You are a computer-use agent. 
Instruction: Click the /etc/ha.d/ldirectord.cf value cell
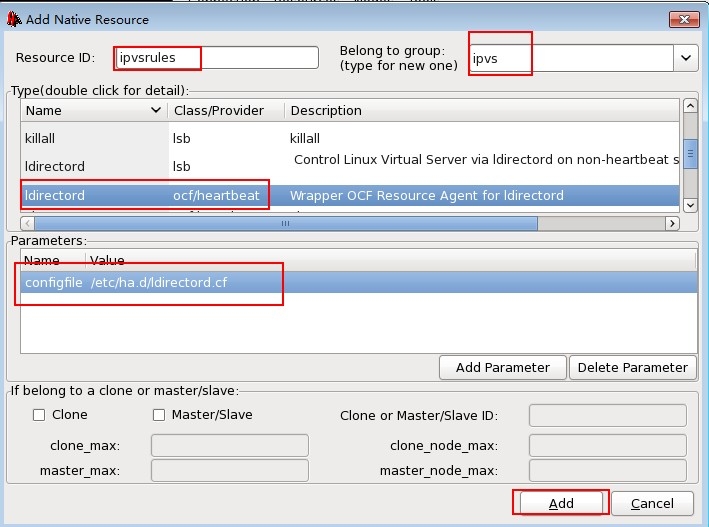point(159,282)
